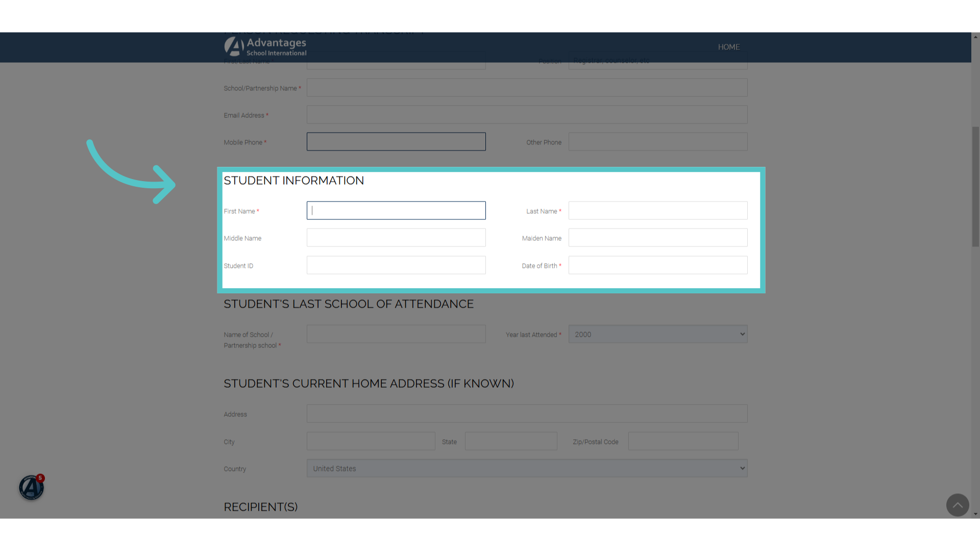Open the HOME menu item
The width and height of the screenshot is (980, 551).
click(x=729, y=47)
